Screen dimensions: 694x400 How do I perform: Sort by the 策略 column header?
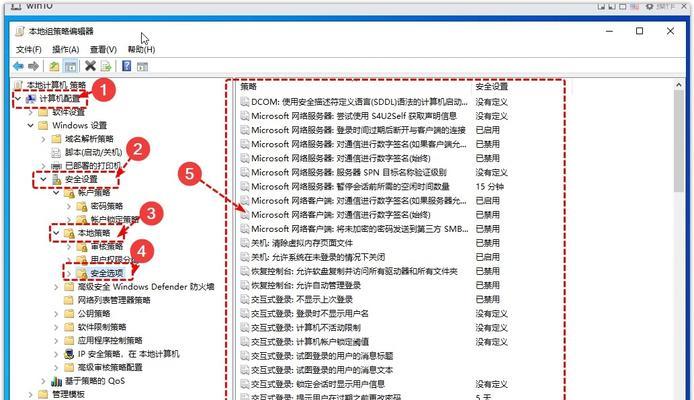249,87
